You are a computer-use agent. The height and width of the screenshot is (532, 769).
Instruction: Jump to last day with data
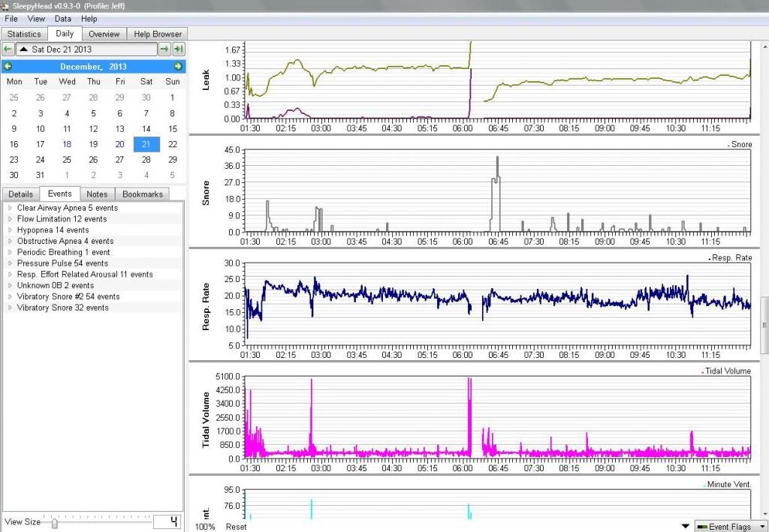tap(179, 49)
